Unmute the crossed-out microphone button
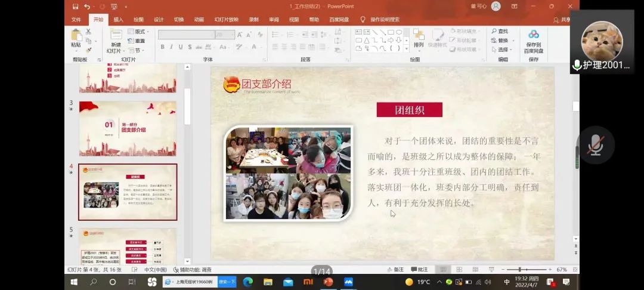 click(595, 145)
